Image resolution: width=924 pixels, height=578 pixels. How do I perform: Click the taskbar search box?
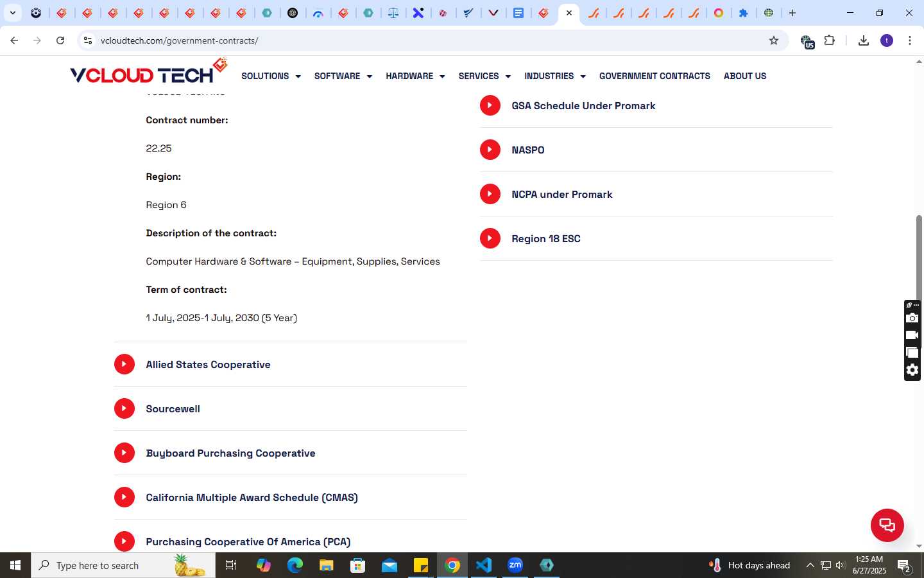tap(123, 565)
